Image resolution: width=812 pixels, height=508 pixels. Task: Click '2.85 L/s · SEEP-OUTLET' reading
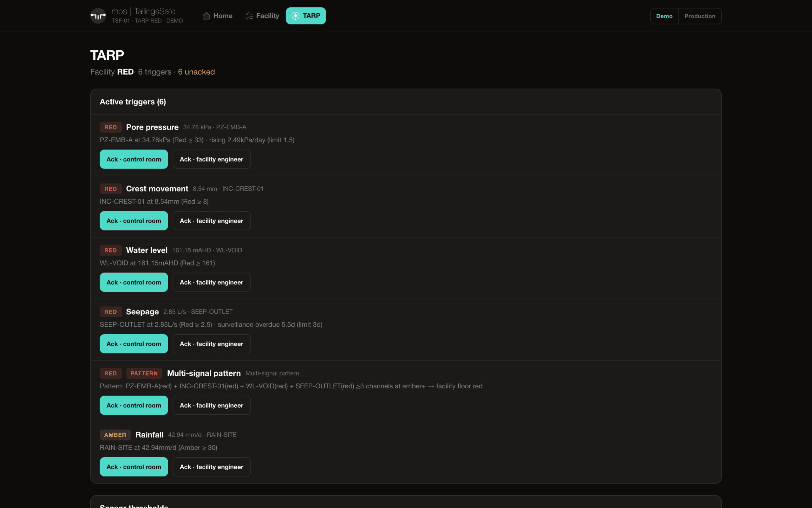pos(198,312)
